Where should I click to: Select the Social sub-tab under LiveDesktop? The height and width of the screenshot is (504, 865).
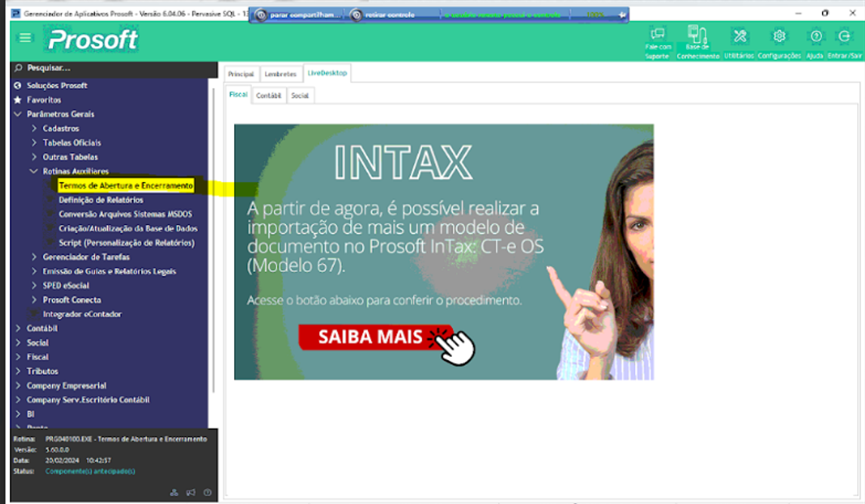point(300,95)
